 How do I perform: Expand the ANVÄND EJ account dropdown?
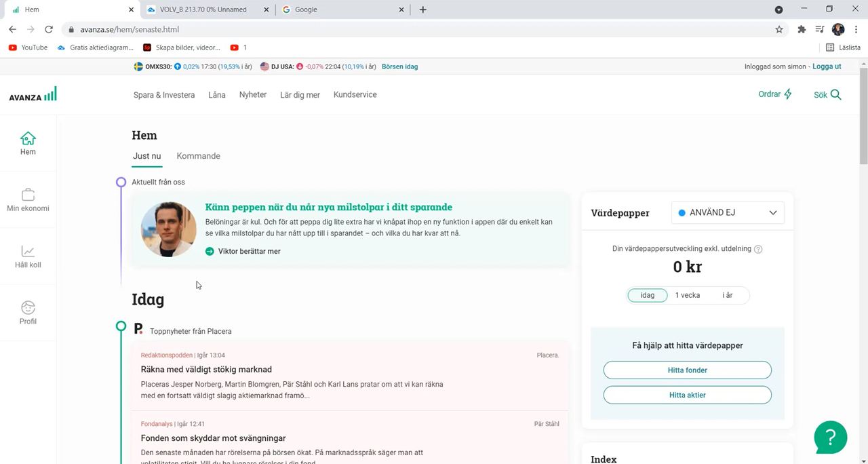tap(728, 212)
